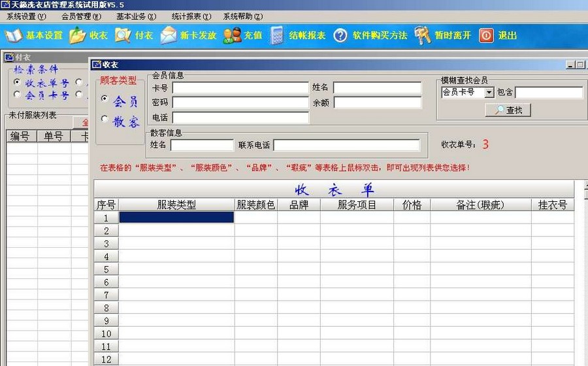Open 系统帮助 menu
The image size is (588, 366).
click(x=243, y=16)
